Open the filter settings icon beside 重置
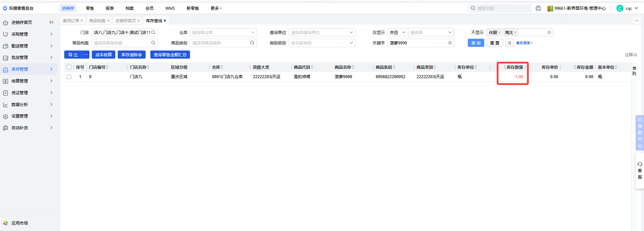The height and width of the screenshot is (231, 644). [x=509, y=43]
